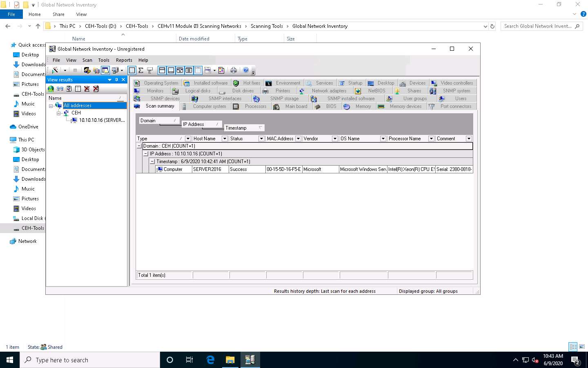Click the Domain grouping header box
Screen dimensions: 588x368
159,121
